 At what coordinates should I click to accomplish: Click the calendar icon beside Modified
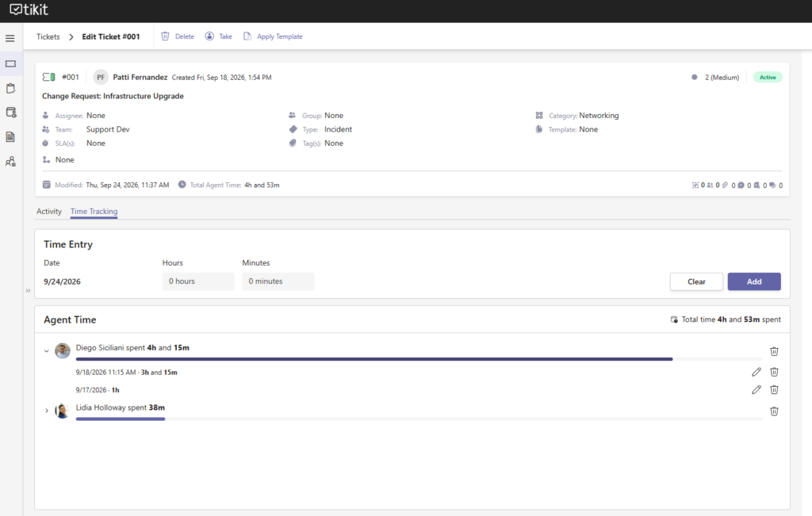(47, 185)
